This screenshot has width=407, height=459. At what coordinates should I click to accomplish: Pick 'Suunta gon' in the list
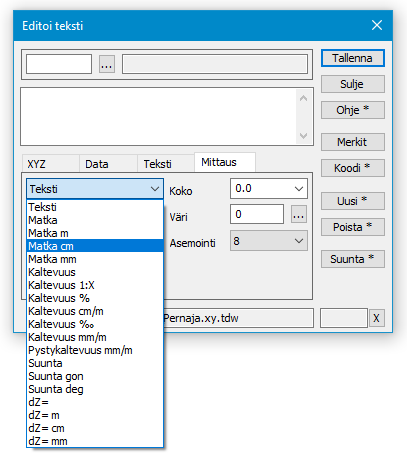[95, 376]
